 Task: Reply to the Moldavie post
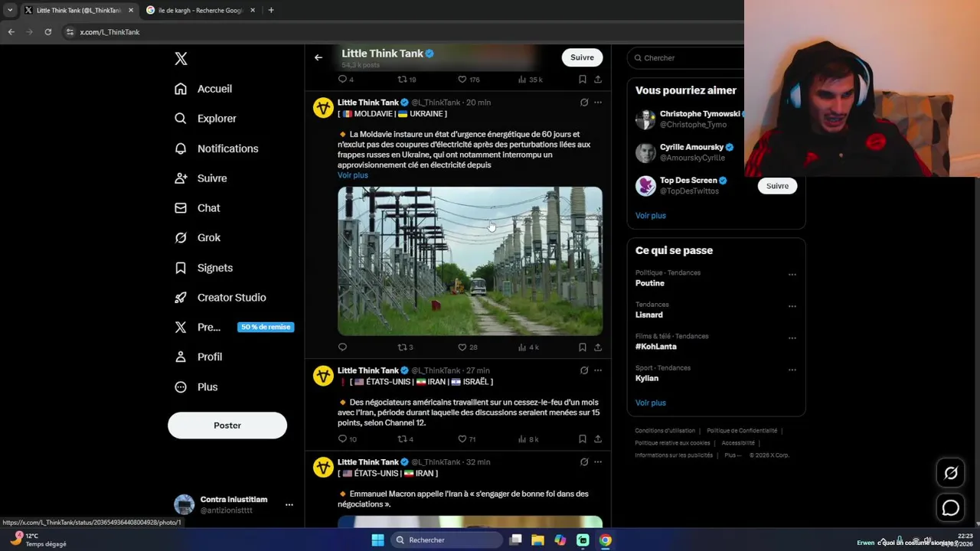(x=342, y=347)
